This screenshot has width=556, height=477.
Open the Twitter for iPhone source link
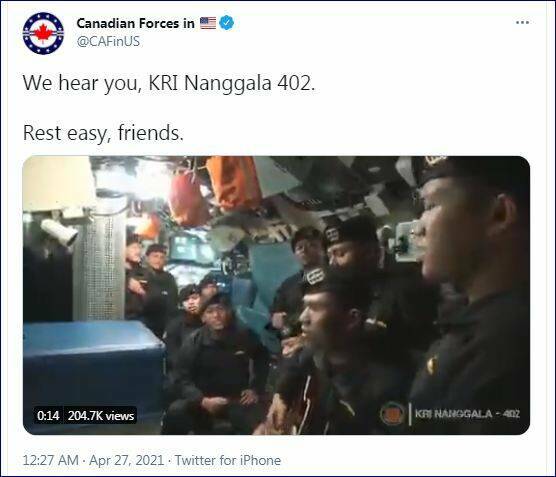point(228,460)
